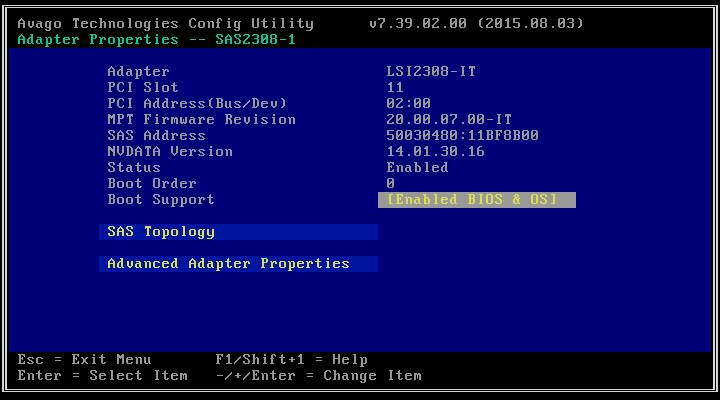This screenshot has height=400, width=720.
Task: Click firmware value 20.00.07.00-IT
Action: (x=449, y=119)
